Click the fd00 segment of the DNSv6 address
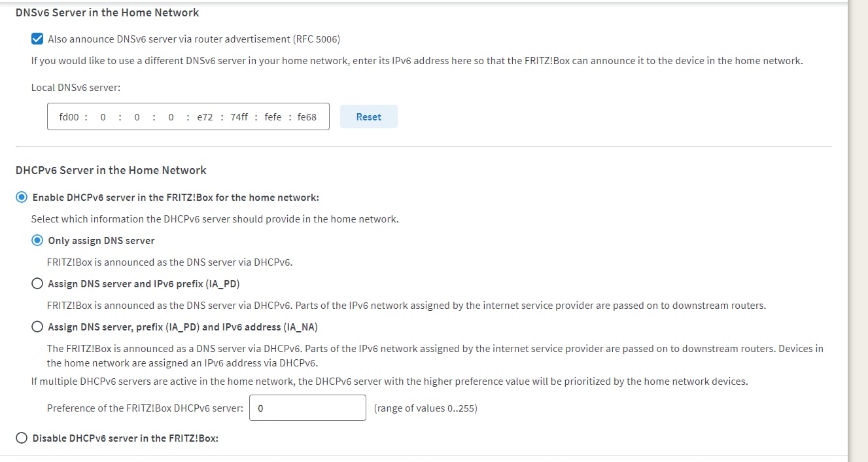 (x=69, y=116)
